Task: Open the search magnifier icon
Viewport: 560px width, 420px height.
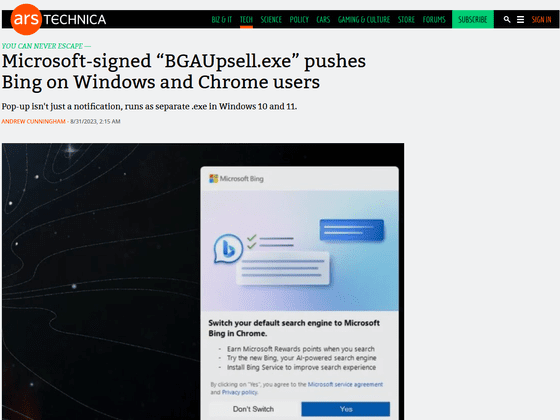Action: [x=507, y=19]
